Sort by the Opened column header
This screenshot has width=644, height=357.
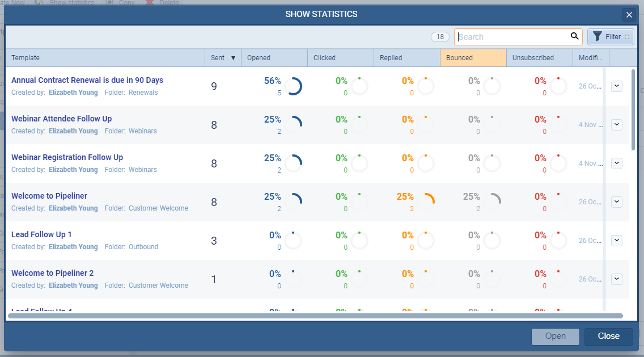(x=274, y=58)
